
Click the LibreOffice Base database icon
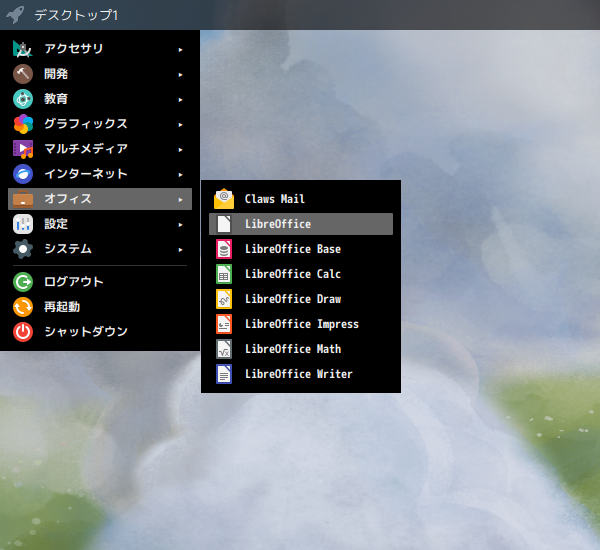coord(224,249)
